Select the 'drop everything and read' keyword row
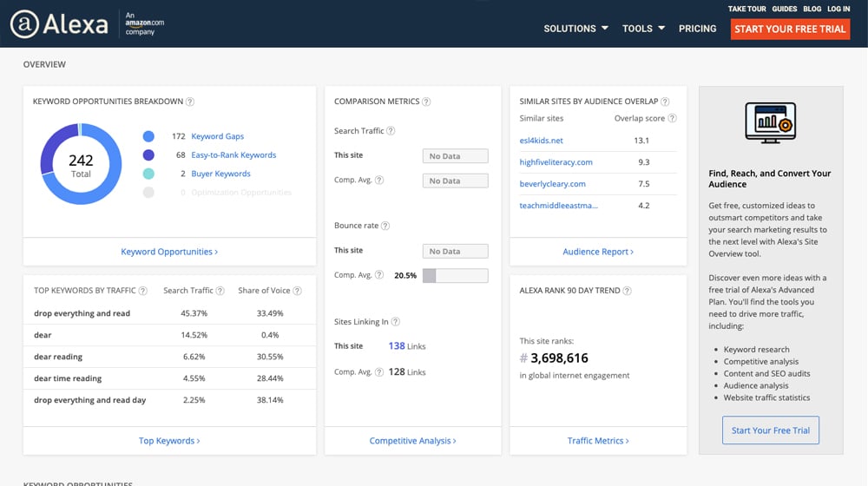868x486 pixels. [x=169, y=313]
